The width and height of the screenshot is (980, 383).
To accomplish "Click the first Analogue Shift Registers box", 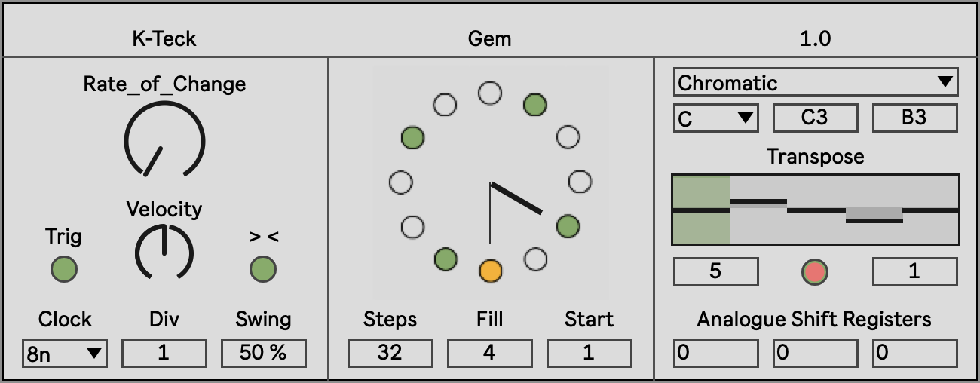I will click(x=716, y=353).
